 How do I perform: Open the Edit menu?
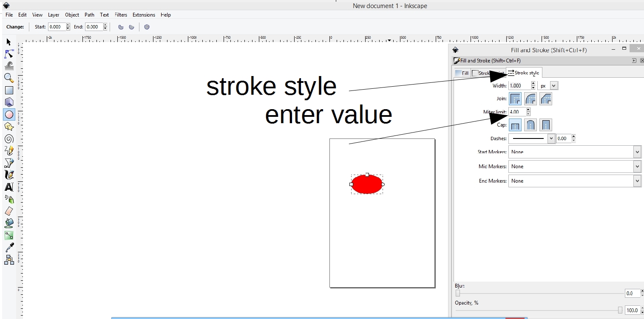click(x=23, y=15)
